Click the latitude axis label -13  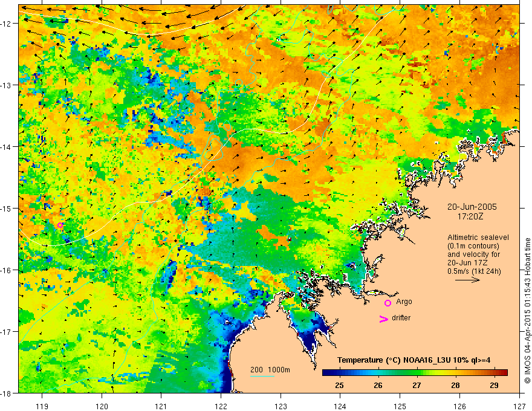point(7,85)
